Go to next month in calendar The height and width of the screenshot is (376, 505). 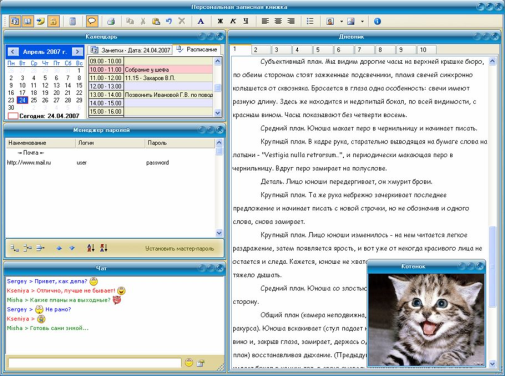(x=77, y=52)
